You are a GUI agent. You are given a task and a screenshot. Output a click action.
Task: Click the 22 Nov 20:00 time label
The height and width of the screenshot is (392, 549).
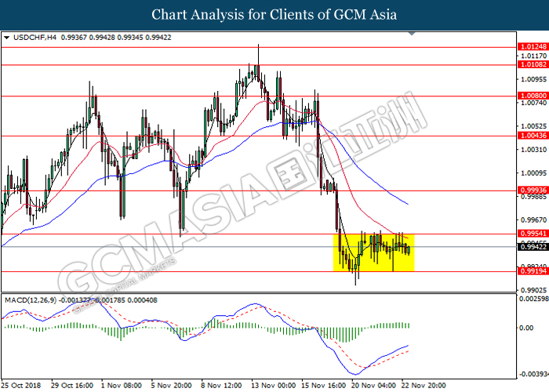(x=424, y=386)
